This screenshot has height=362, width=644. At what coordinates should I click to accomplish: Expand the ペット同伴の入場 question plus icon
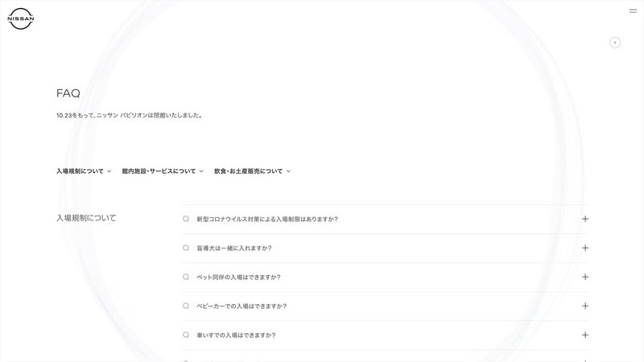click(585, 277)
